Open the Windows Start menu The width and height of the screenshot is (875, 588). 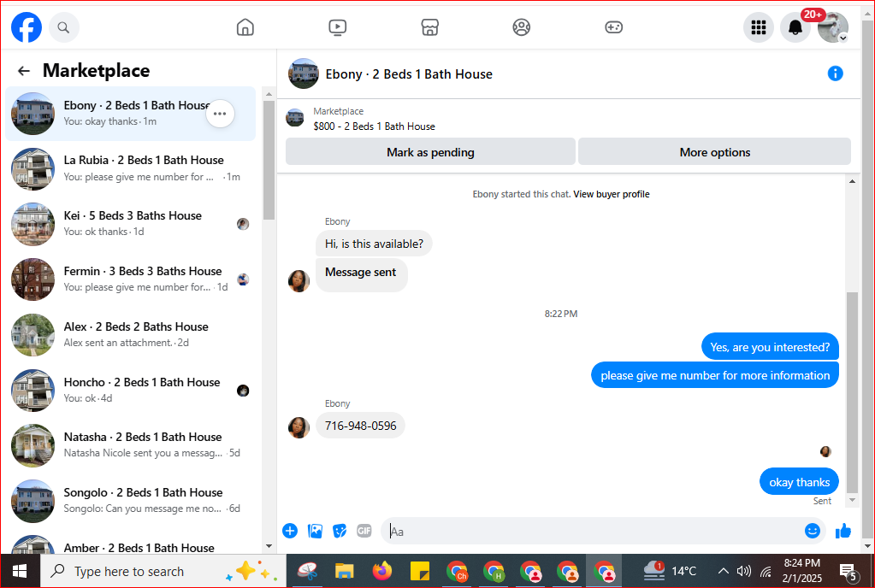point(20,571)
